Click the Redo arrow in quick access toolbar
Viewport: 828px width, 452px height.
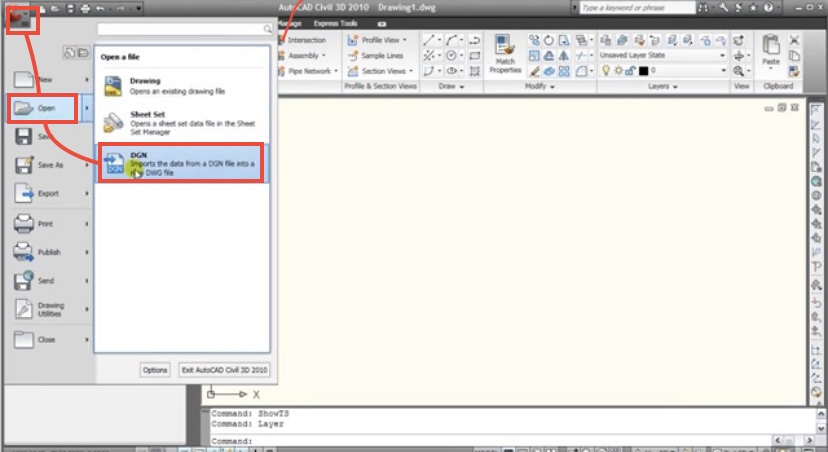(119, 8)
